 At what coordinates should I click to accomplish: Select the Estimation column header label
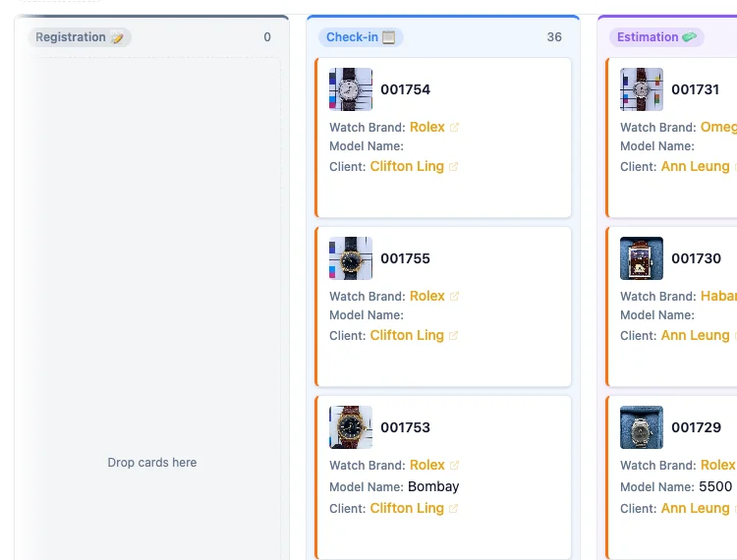click(656, 37)
